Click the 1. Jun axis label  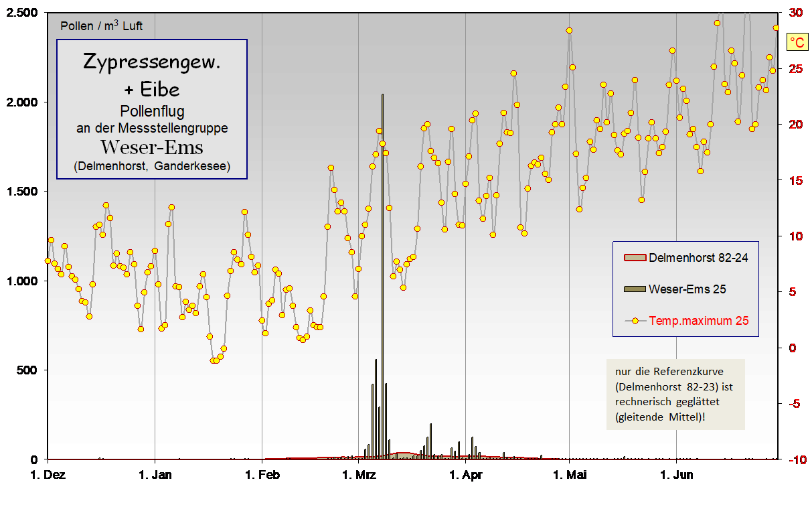(676, 476)
